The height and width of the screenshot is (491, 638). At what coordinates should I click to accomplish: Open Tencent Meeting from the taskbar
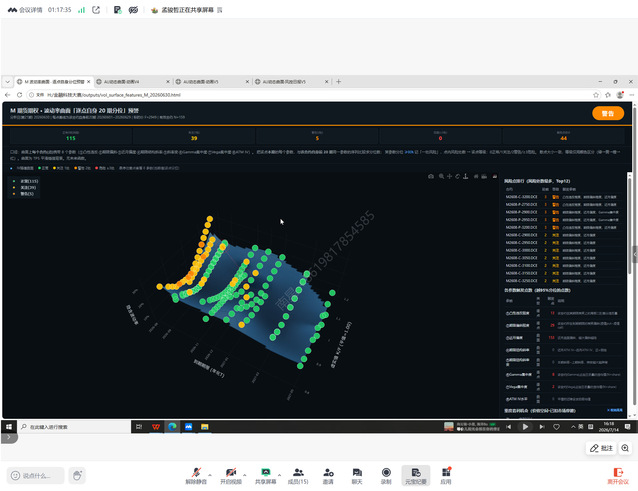tap(188, 426)
